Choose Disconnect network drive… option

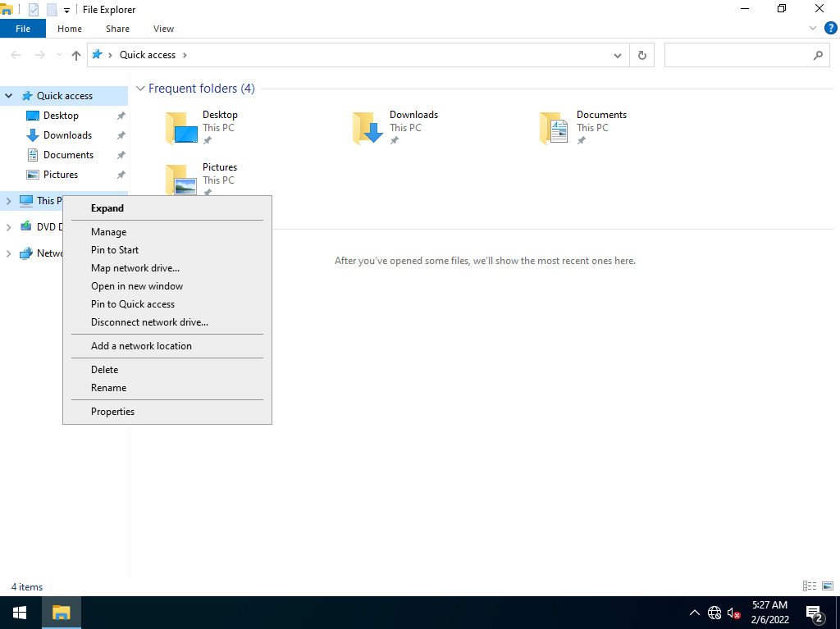click(167, 322)
